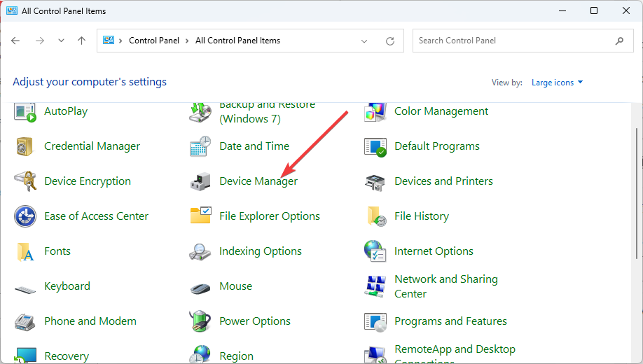Image resolution: width=643 pixels, height=364 pixels.
Task: Click the Device Manager icon
Action: (200, 181)
